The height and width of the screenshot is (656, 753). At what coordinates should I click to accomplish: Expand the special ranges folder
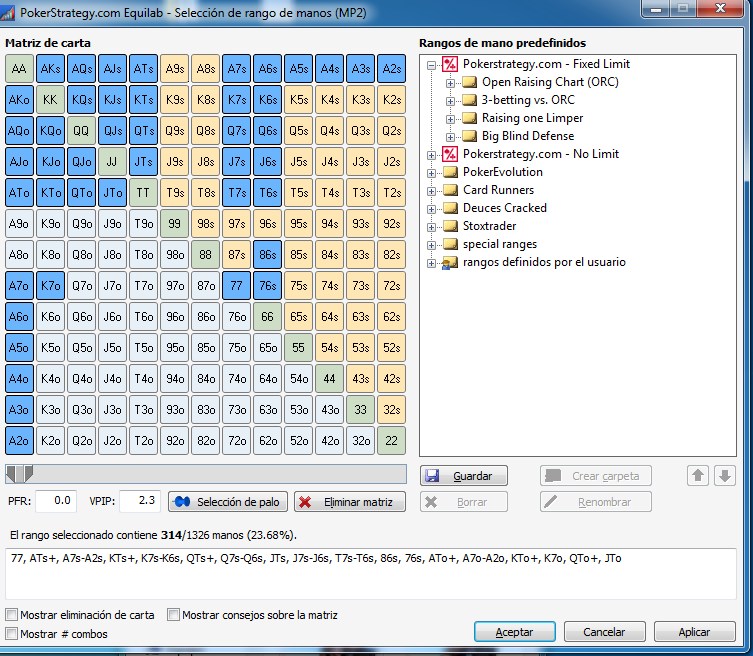click(431, 245)
